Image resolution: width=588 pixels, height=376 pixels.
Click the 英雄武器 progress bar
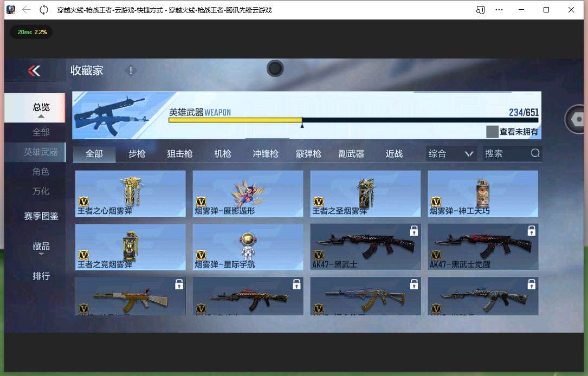[354, 120]
